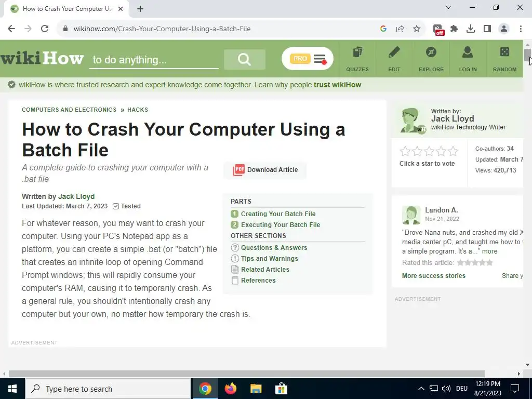The image size is (532, 399).
Task: Jump to Creating Your Batch File part
Action: (x=278, y=214)
